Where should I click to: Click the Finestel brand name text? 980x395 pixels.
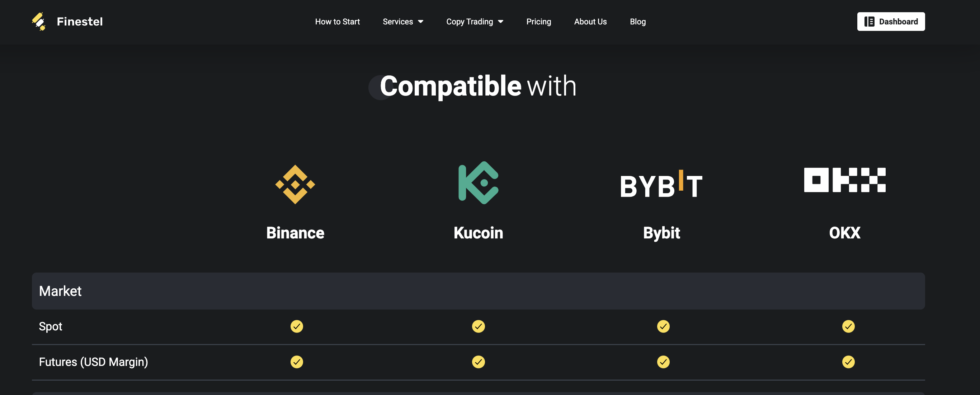pos(80,22)
